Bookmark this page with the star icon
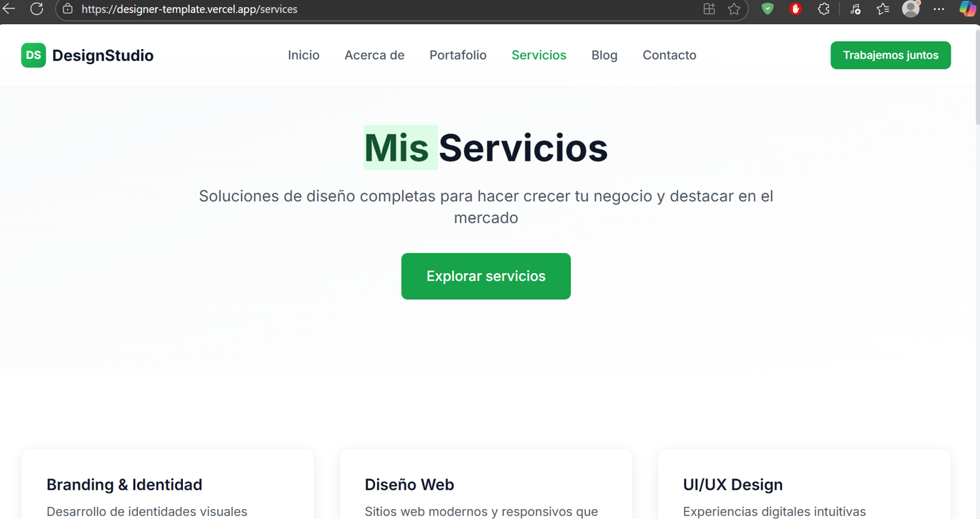Screen dimensions: 980x519 (x=734, y=9)
